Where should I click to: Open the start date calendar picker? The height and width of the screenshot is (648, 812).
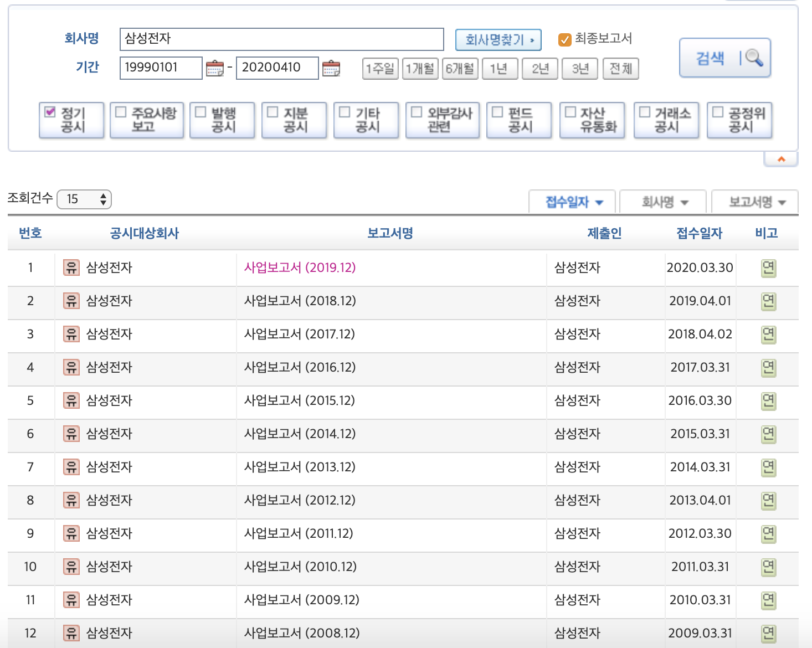tap(214, 68)
